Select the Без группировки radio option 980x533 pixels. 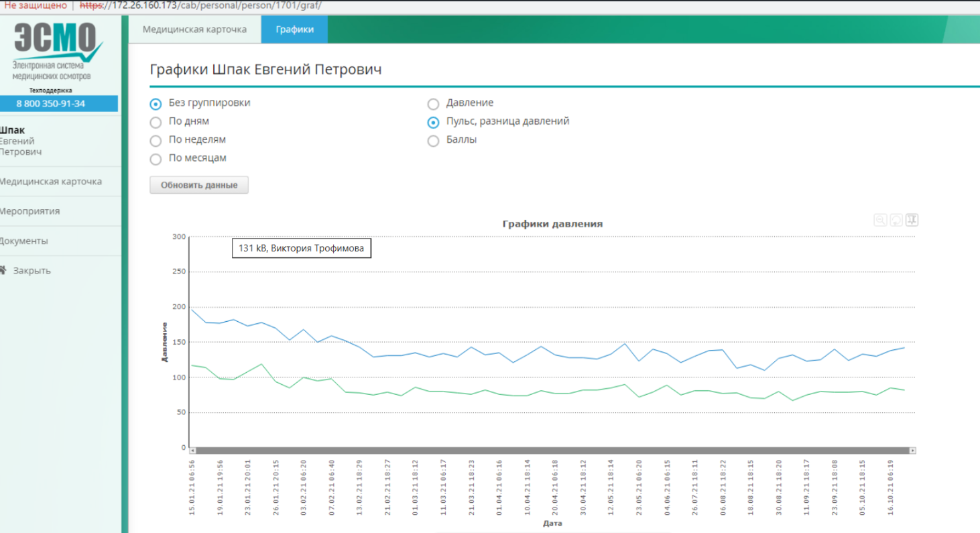point(156,104)
